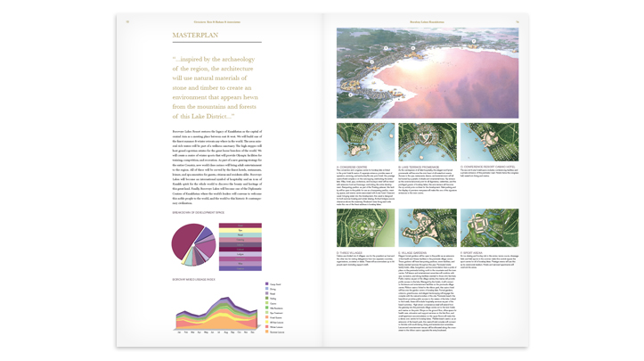Click the MASTERPLAN heading
The height and width of the screenshot is (361, 644).
pos(195,36)
